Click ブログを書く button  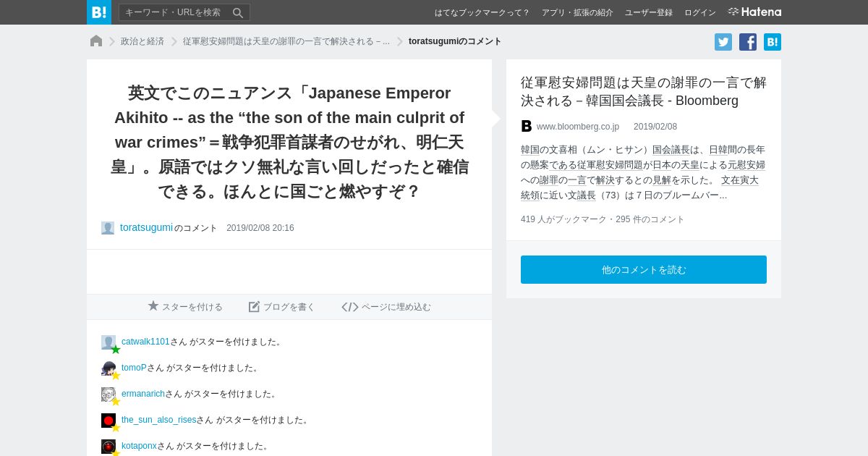(282, 307)
